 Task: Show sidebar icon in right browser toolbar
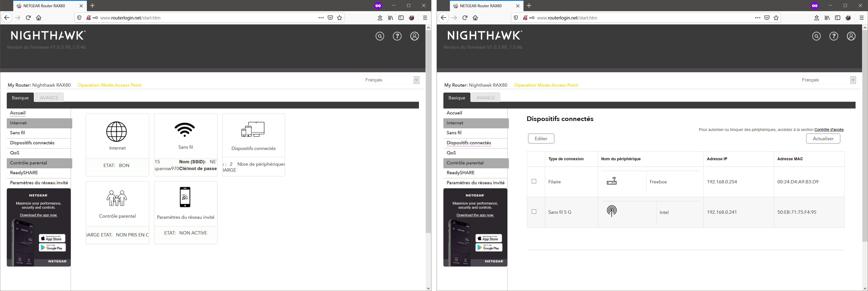pyautogui.click(x=838, y=18)
